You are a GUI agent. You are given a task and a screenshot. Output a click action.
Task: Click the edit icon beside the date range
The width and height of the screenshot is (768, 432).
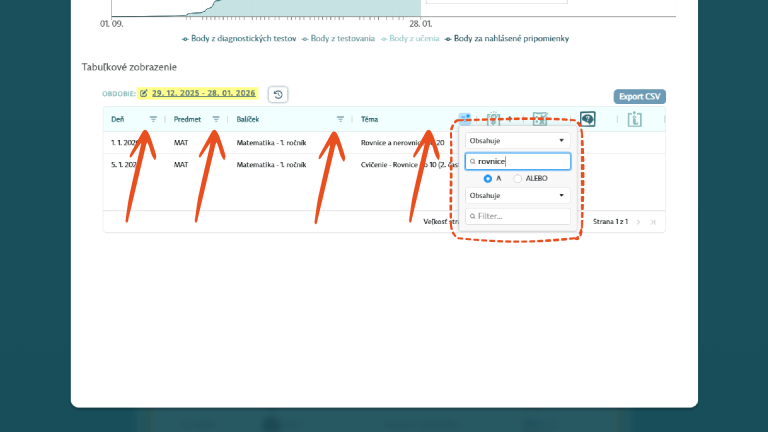pos(144,93)
